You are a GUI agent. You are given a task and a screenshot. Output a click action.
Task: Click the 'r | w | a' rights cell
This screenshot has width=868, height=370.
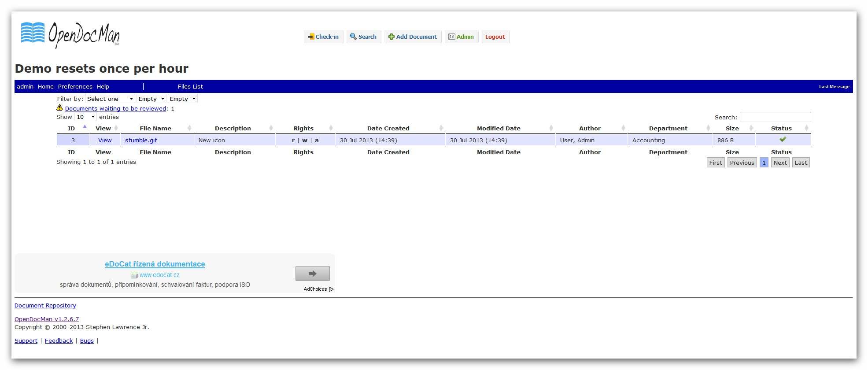pyautogui.click(x=305, y=140)
